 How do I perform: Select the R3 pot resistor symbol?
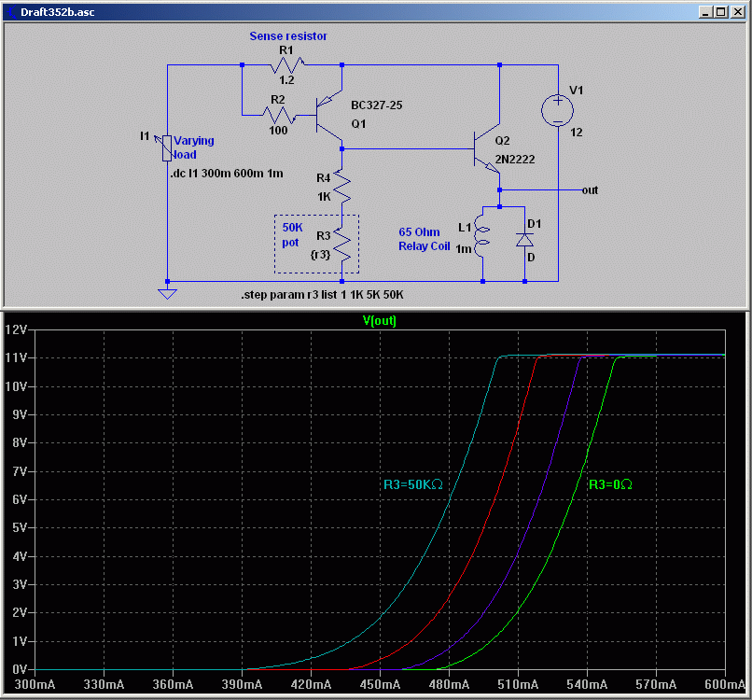[341, 245]
